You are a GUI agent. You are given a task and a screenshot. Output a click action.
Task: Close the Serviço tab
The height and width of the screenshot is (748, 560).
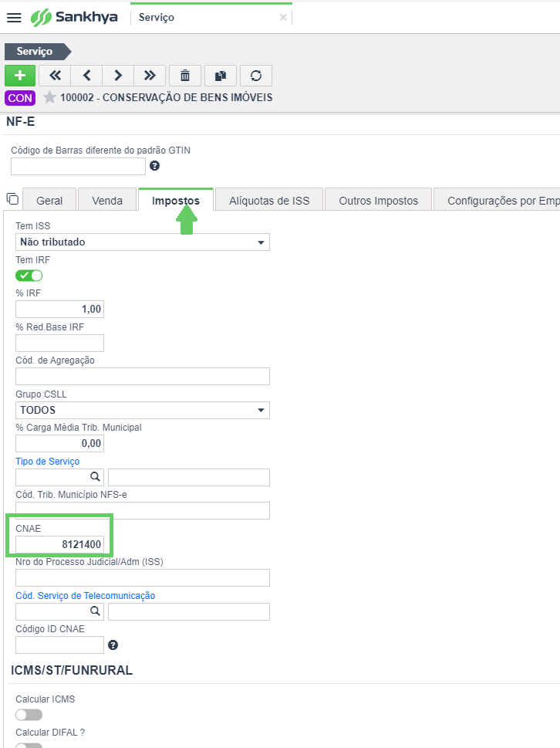tap(283, 18)
